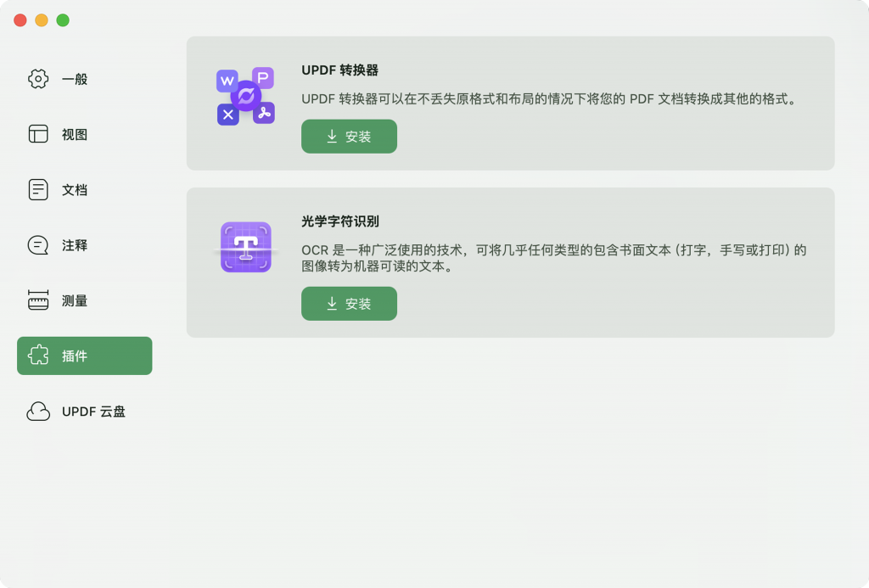This screenshot has width=869, height=588.
Task: Click the speech bubble icon for 注释
Action: tap(38, 245)
